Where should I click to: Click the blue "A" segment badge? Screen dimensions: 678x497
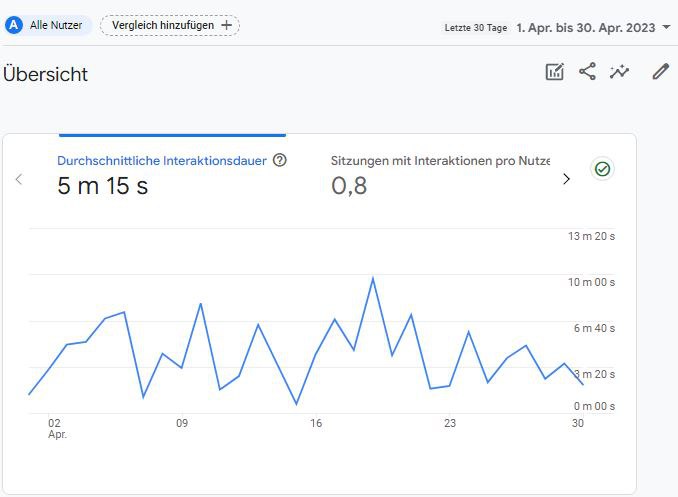pyautogui.click(x=14, y=25)
